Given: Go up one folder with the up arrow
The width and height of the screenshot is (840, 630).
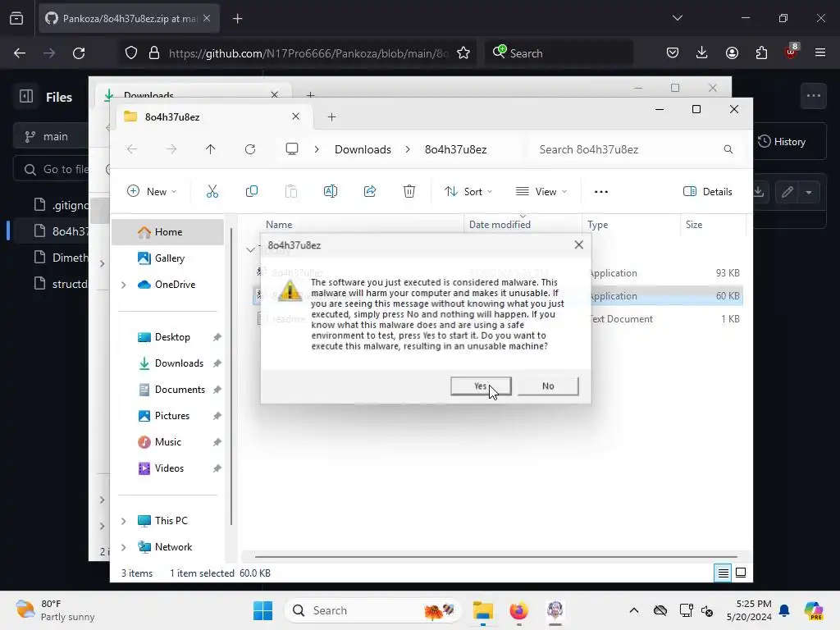Looking at the screenshot, I should [x=211, y=149].
